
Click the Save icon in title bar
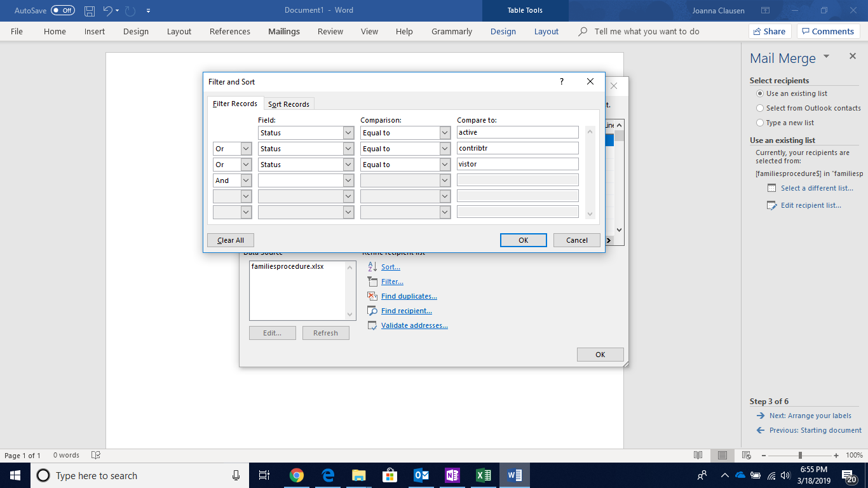(90, 11)
